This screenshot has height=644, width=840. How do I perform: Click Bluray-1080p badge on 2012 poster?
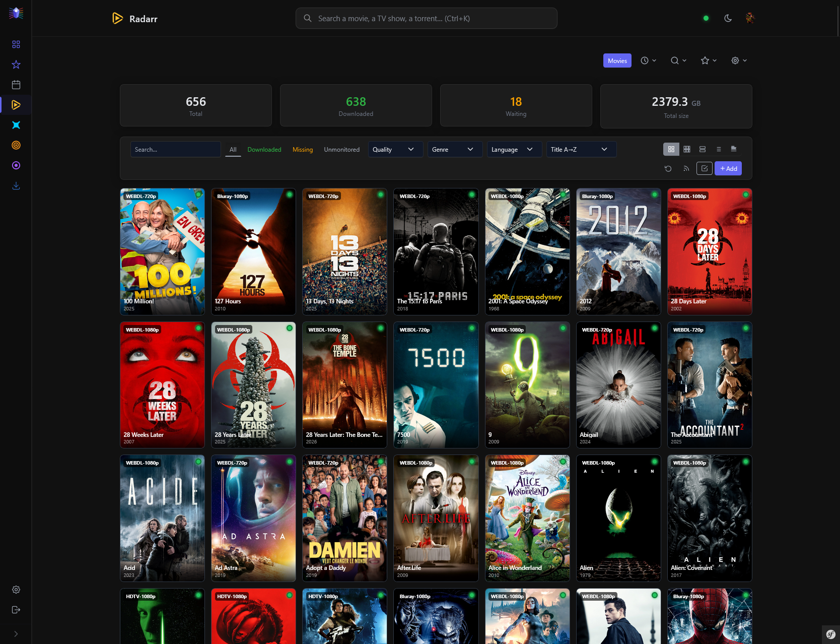pos(597,196)
